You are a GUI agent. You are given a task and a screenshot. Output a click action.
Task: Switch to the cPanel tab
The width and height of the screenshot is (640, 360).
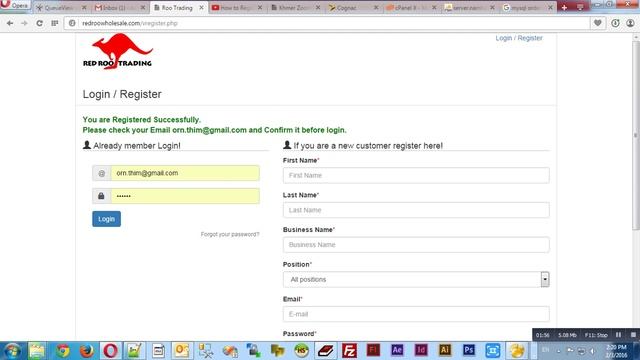tap(411, 8)
